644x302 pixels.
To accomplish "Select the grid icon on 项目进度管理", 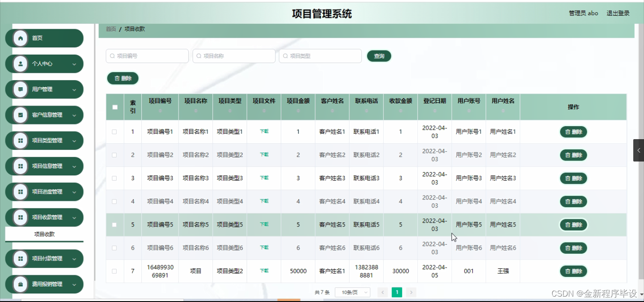I will click(x=20, y=191).
